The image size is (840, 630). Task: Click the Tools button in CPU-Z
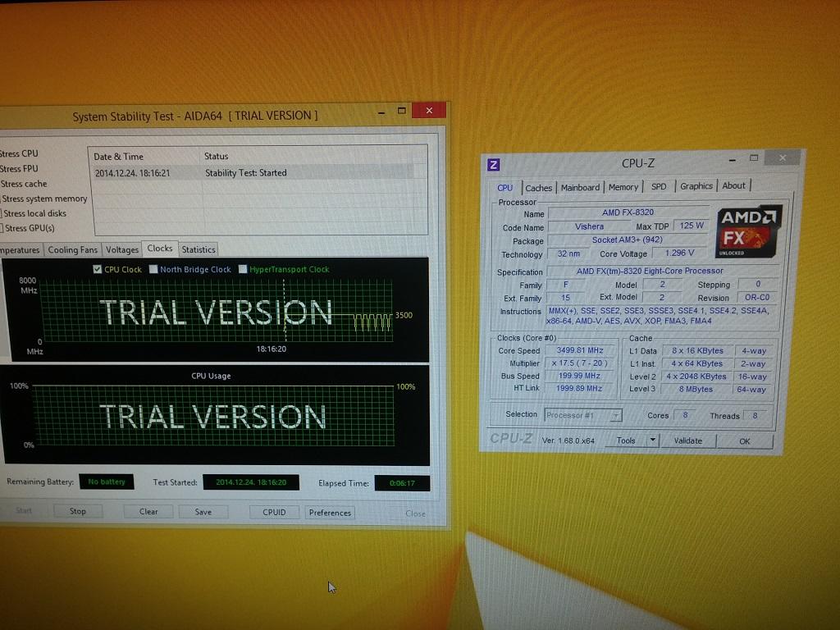click(626, 441)
